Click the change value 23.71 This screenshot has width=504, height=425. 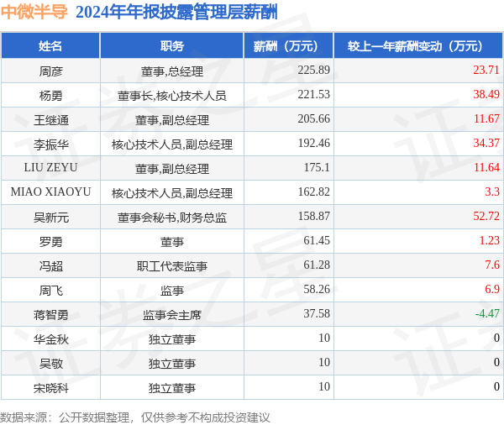click(486, 70)
